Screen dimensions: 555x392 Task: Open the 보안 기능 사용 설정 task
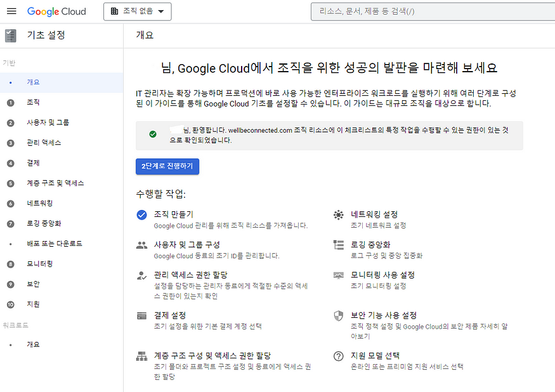click(384, 315)
